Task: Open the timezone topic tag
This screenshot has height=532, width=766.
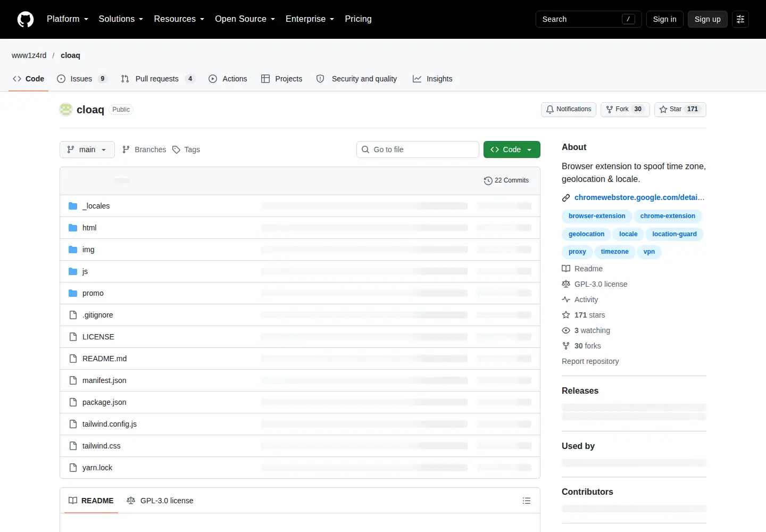Action: [614, 252]
